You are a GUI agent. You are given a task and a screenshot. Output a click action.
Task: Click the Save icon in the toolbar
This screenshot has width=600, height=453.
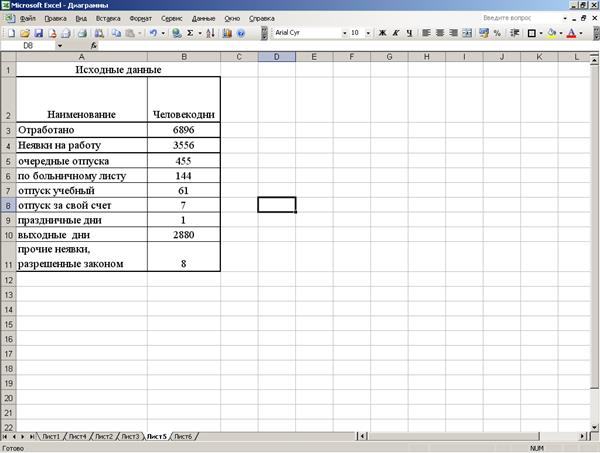click(38, 33)
